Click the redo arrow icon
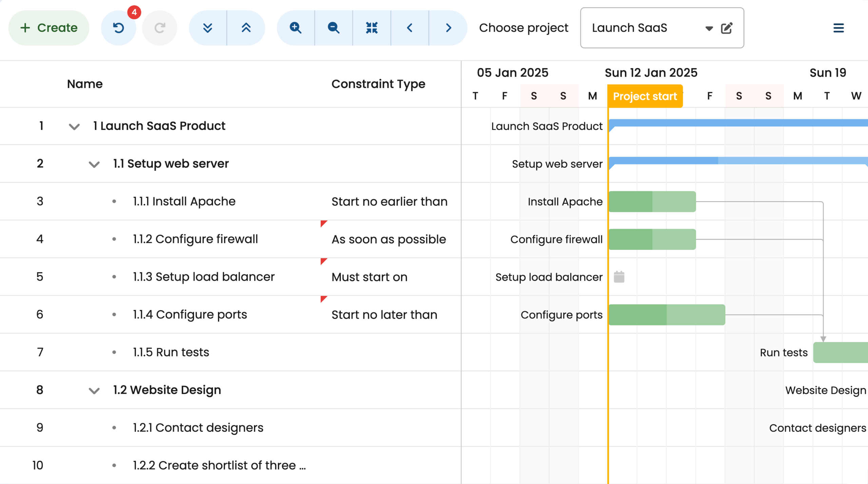Image resolution: width=868 pixels, height=484 pixels. (159, 28)
